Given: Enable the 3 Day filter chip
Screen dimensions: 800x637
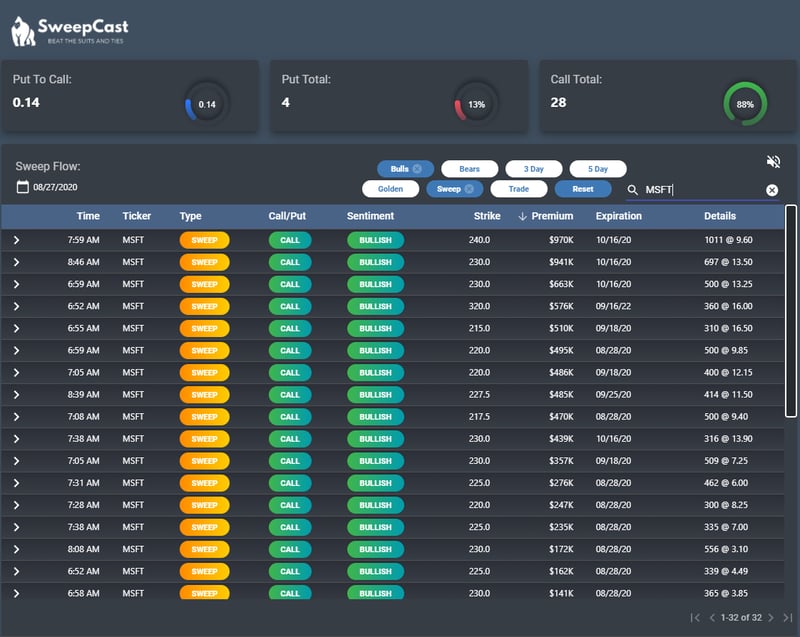Looking at the screenshot, I should point(534,169).
